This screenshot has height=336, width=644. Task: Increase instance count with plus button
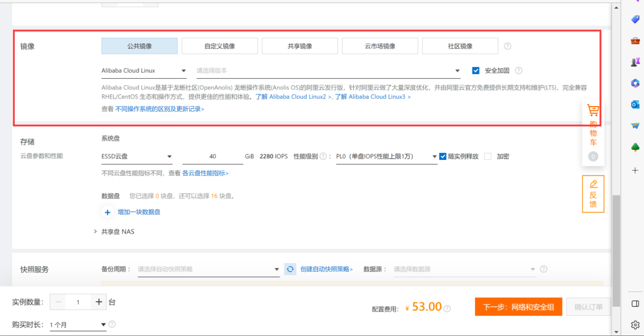(x=99, y=302)
